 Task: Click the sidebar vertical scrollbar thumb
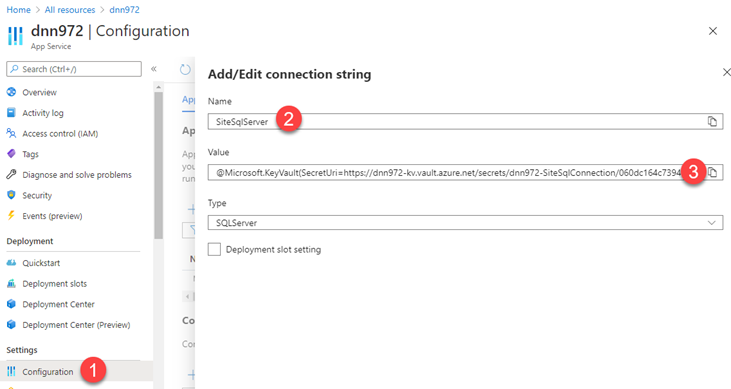[159, 165]
